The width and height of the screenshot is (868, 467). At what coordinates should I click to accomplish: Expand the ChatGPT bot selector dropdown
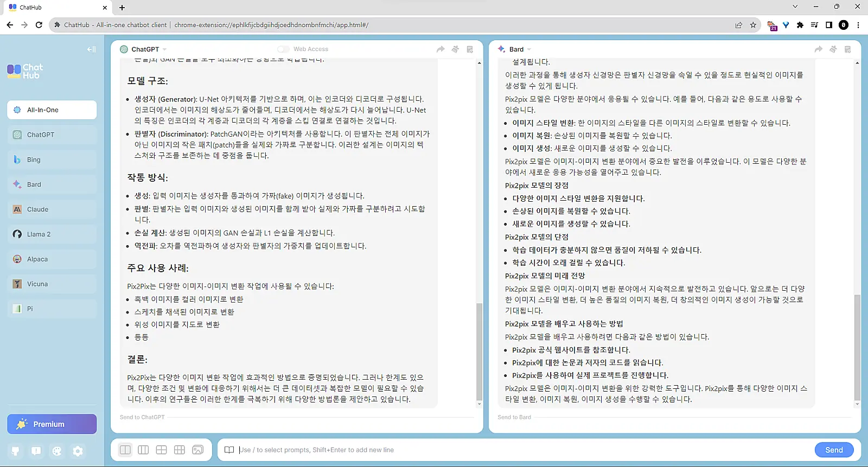(x=164, y=49)
